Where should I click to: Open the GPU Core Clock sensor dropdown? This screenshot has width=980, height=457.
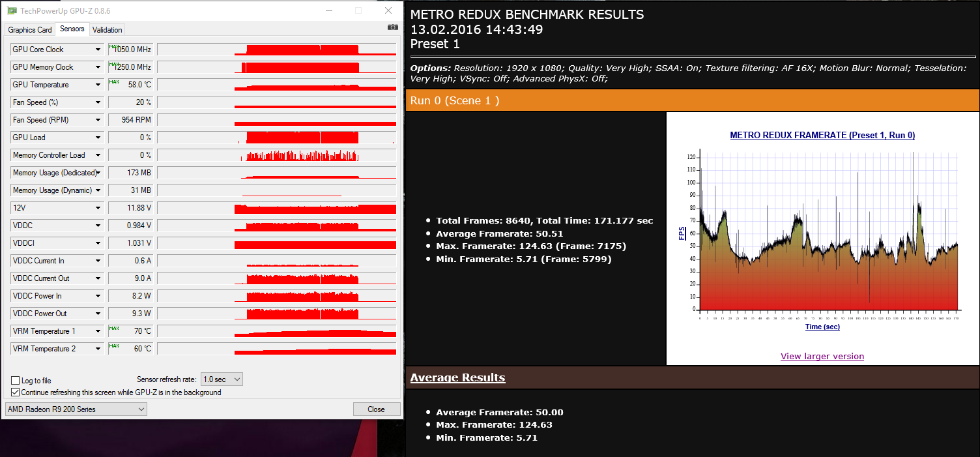tap(98, 50)
